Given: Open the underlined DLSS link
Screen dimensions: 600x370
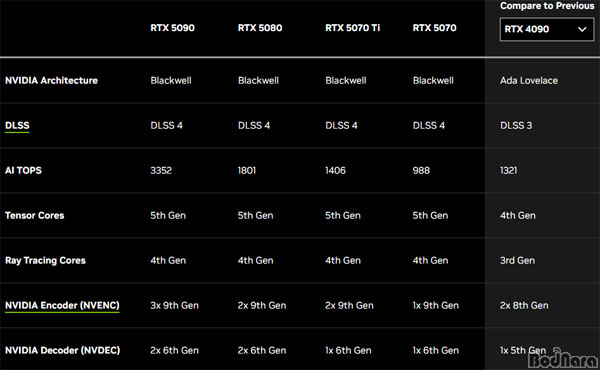Looking at the screenshot, I should point(17,126).
